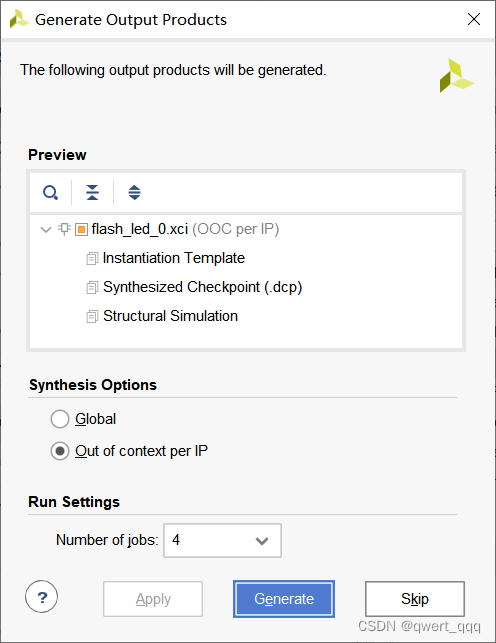The image size is (496, 643).
Task: Select Synthesized Checkpoint (.dcp) item
Action: 202,287
